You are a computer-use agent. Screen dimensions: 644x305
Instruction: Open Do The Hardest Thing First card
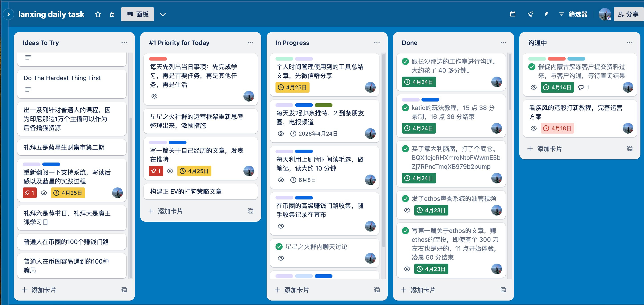click(72, 84)
